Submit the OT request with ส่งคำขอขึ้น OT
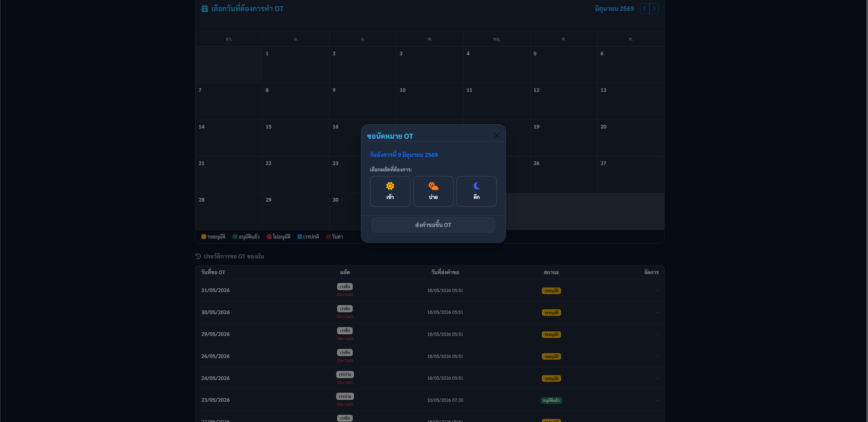Screen dimensions: 868x422 click(433, 225)
